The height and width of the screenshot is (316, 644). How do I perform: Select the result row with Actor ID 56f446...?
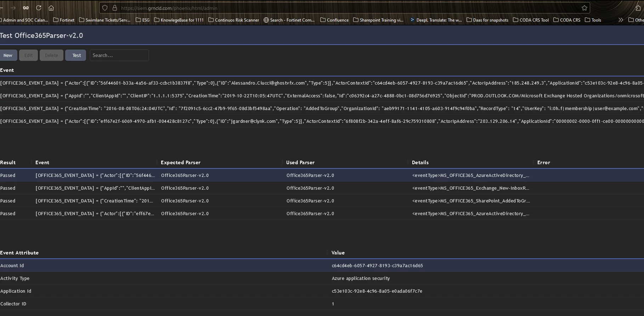click(322, 176)
